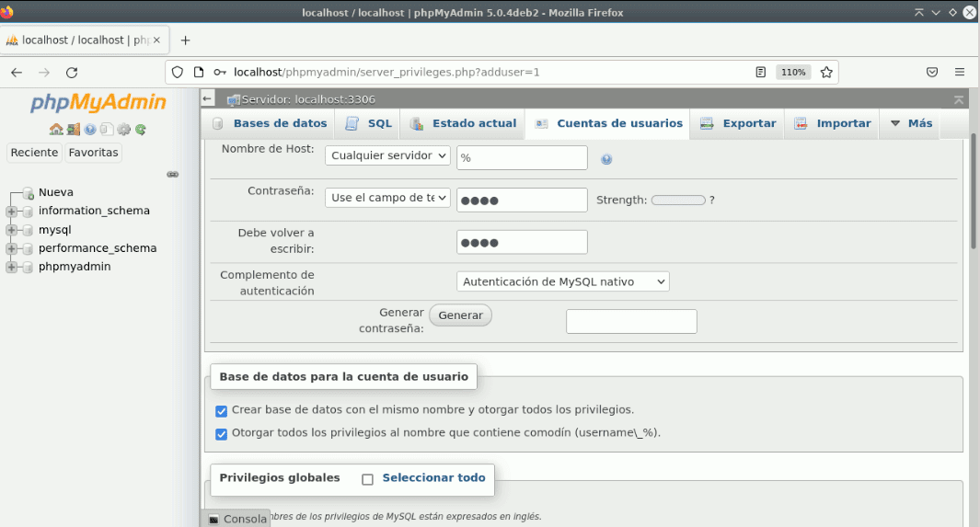Click the generated password text field
This screenshot has width=980, height=527.
click(631, 322)
